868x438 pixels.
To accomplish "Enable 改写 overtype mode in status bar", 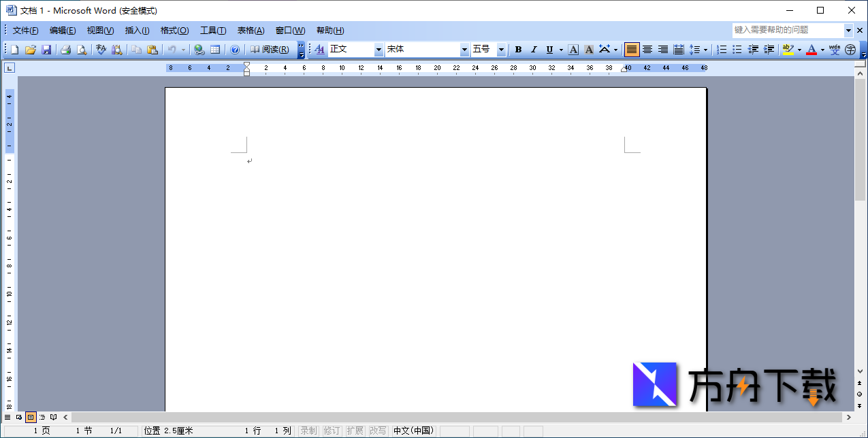I will click(x=378, y=430).
